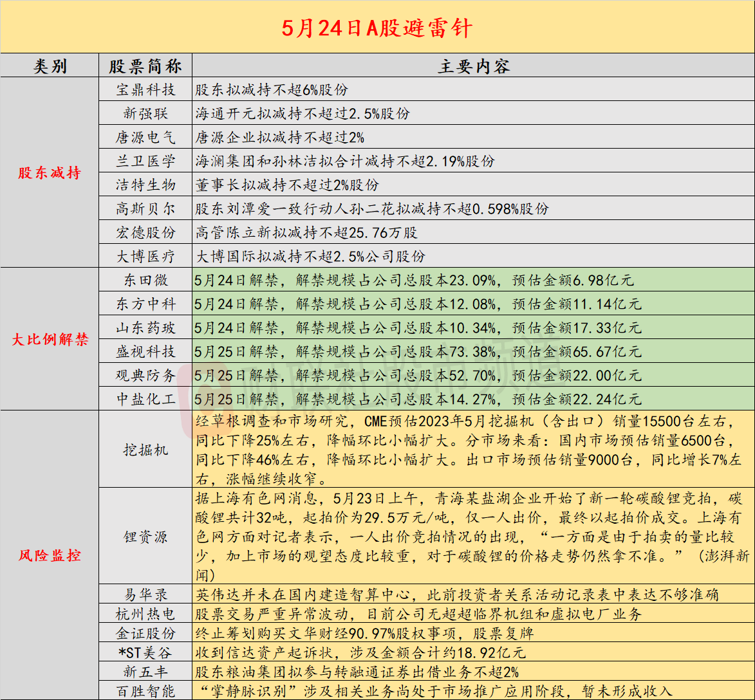The image size is (755, 700).
Task: Click the "大比例解禁" category cell
Action: tap(50, 339)
